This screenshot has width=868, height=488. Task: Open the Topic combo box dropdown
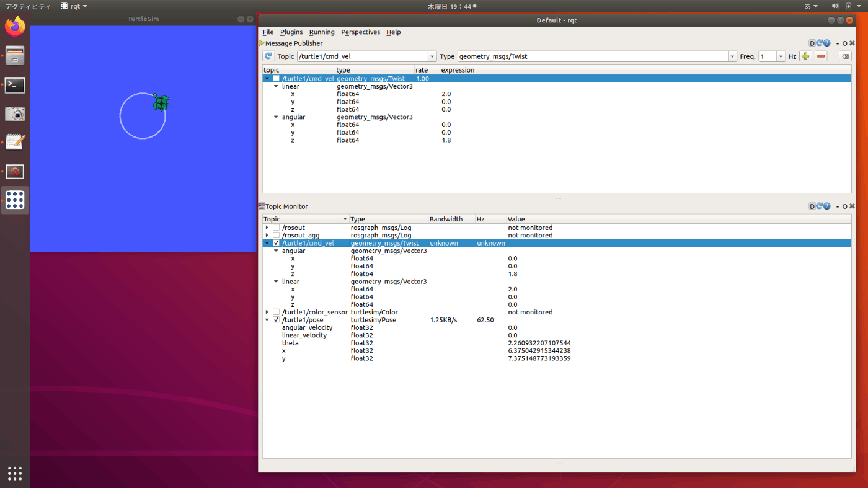tap(432, 56)
